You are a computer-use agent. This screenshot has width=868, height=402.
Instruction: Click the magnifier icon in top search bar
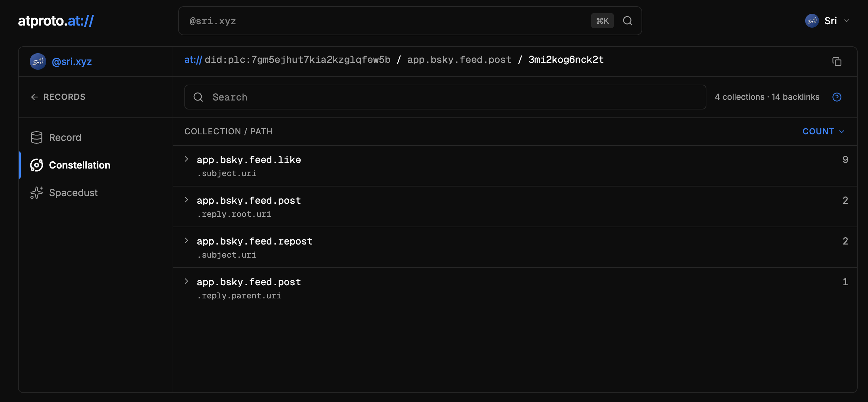[627, 21]
